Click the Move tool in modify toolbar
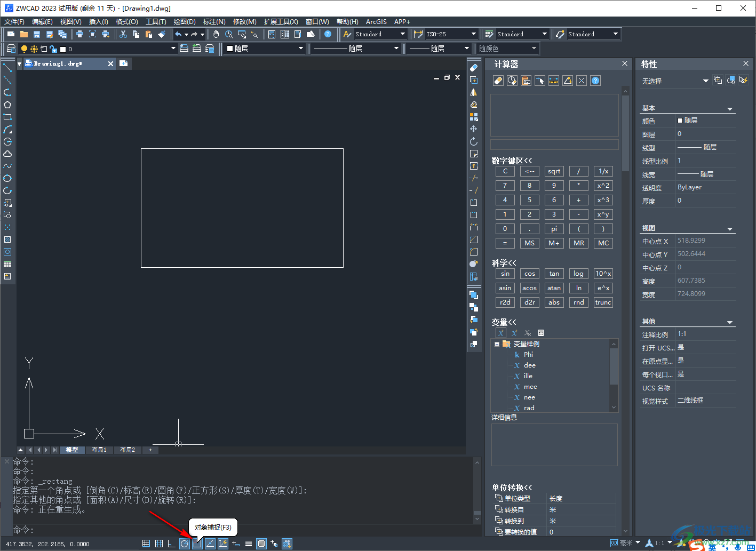This screenshot has height=551, width=756. click(x=474, y=129)
